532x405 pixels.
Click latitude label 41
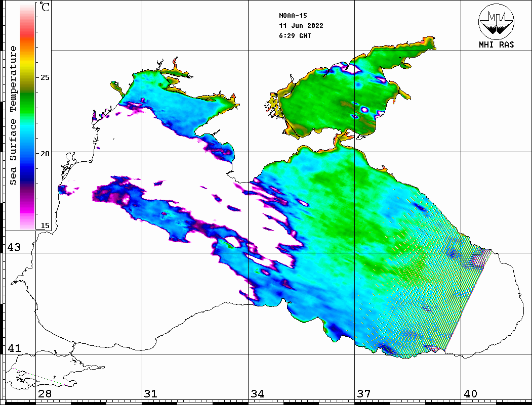14,348
